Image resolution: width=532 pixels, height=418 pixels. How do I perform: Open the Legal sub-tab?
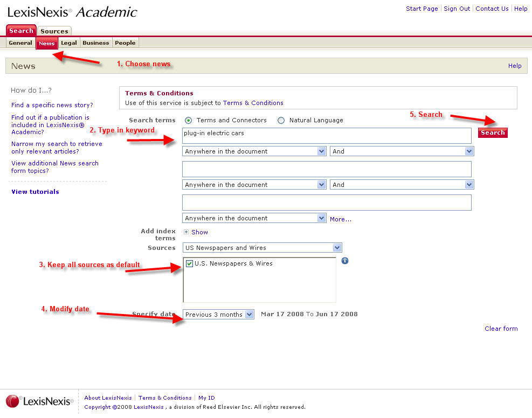69,43
